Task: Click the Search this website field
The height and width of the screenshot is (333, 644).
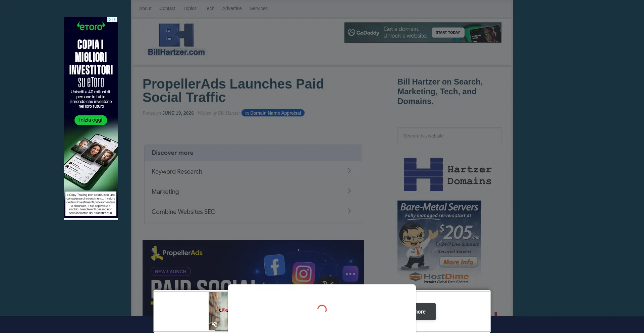Action: click(x=449, y=136)
